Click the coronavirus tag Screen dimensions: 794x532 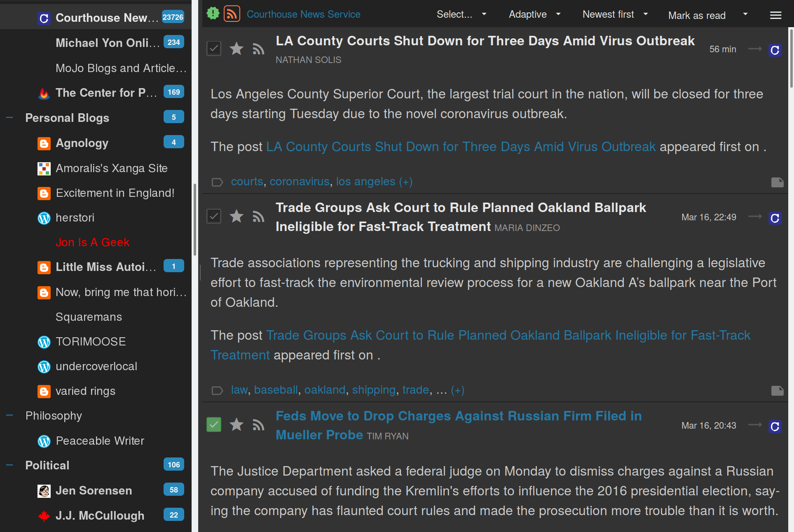pyautogui.click(x=299, y=182)
